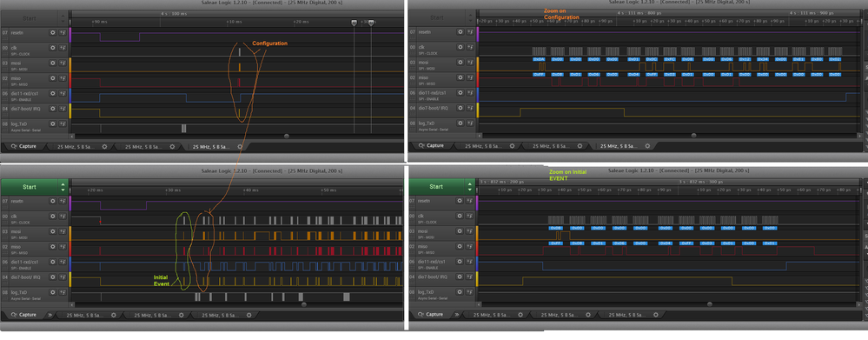The height and width of the screenshot is (340, 868).
Task: Set trigger on log_TxD channel, top-left window
Action: pyautogui.click(x=62, y=124)
